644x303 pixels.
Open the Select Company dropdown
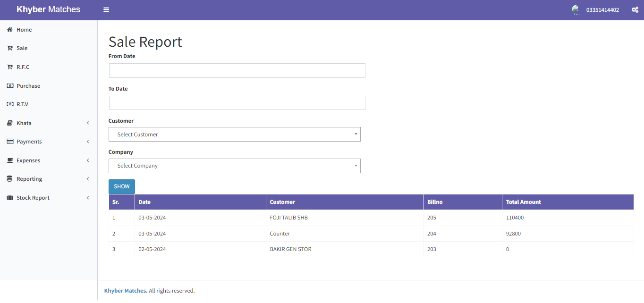235,166
